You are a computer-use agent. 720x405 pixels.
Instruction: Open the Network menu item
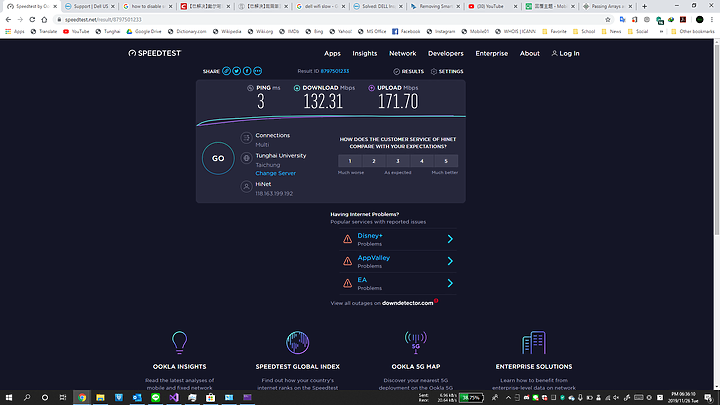click(403, 53)
